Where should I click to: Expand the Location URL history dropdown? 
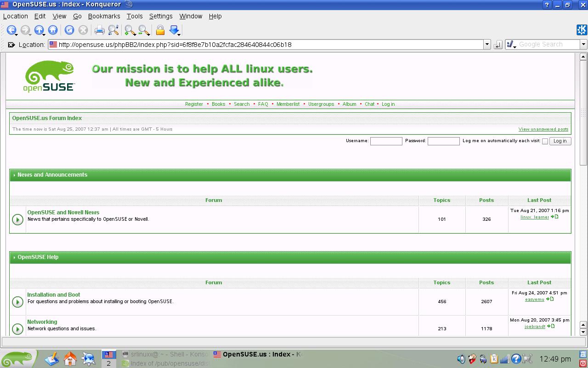487,45
